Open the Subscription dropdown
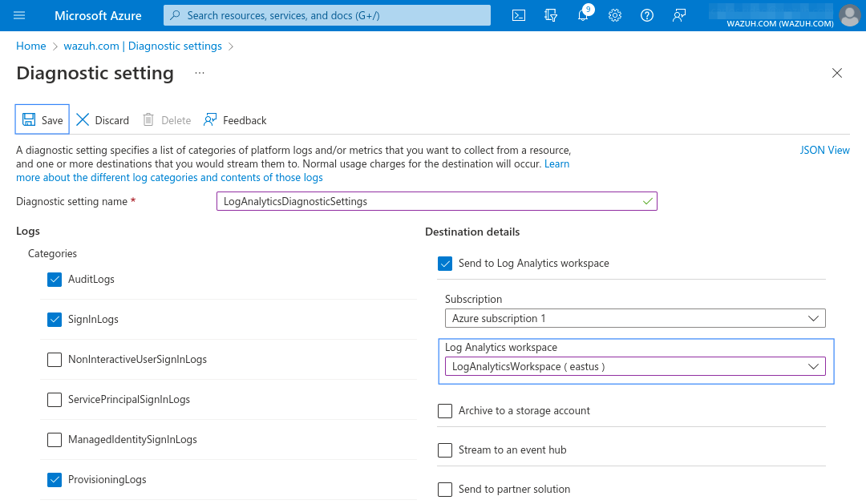866x504 pixels. [635, 319]
